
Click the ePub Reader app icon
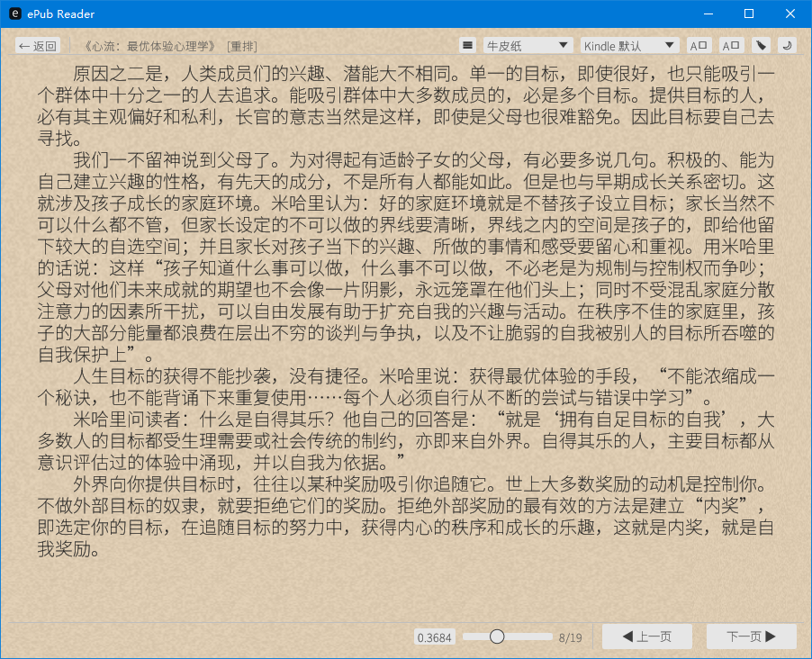point(15,14)
